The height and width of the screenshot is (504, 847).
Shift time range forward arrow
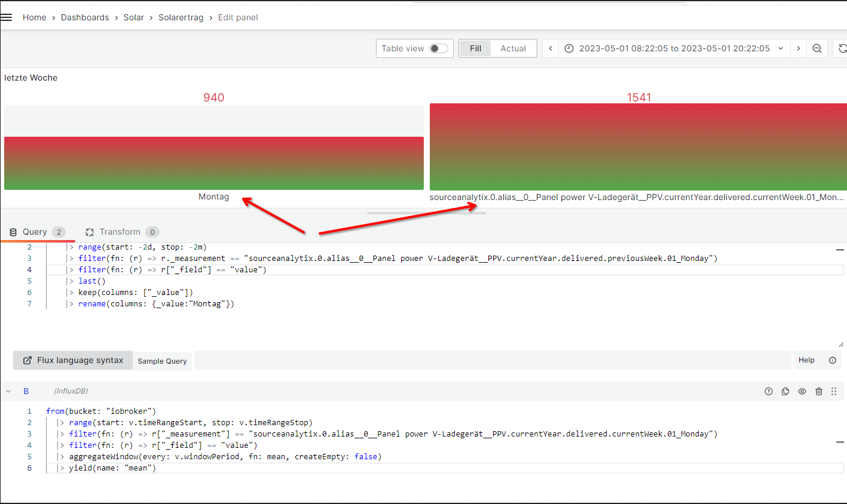pyautogui.click(x=798, y=48)
